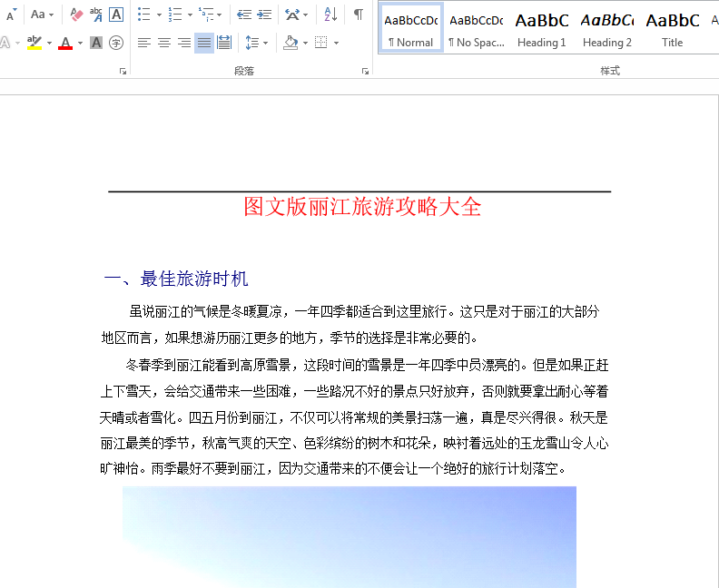Expand the multilevel list dropdown arrow
The image size is (719, 588).
coord(219,15)
